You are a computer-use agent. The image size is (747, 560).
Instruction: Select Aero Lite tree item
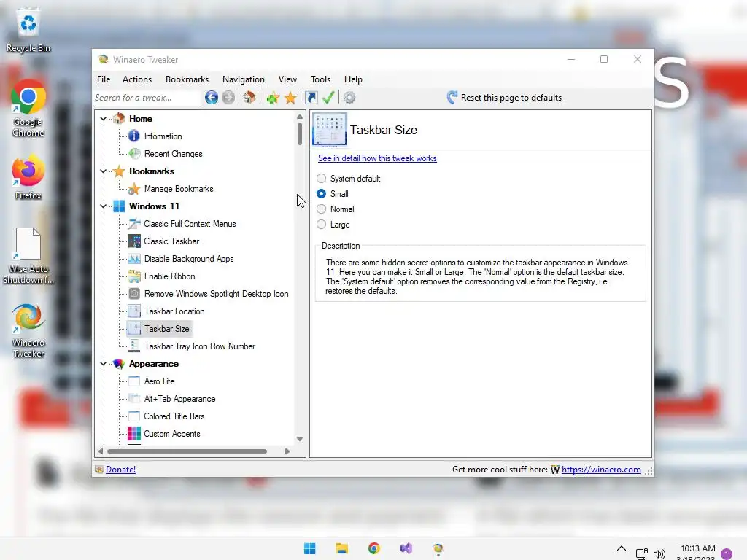(x=159, y=381)
